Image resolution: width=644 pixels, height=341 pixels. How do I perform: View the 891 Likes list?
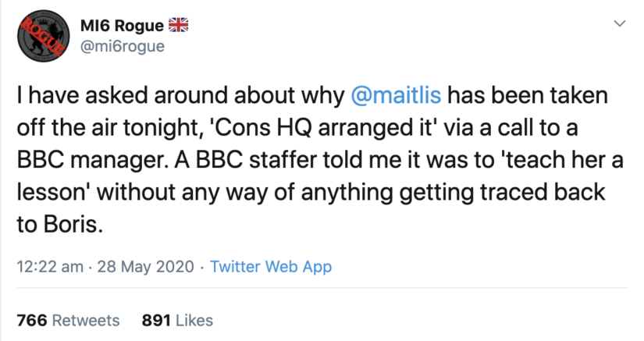[177, 321]
